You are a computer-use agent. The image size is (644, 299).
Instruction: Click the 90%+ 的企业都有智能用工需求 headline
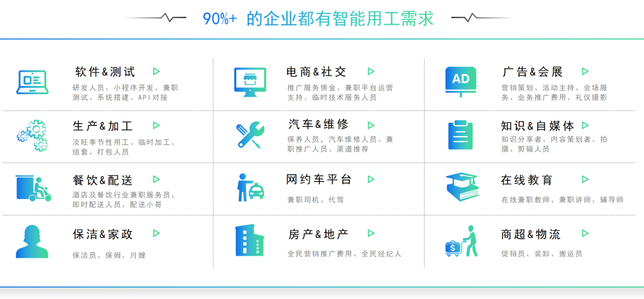coord(318,18)
